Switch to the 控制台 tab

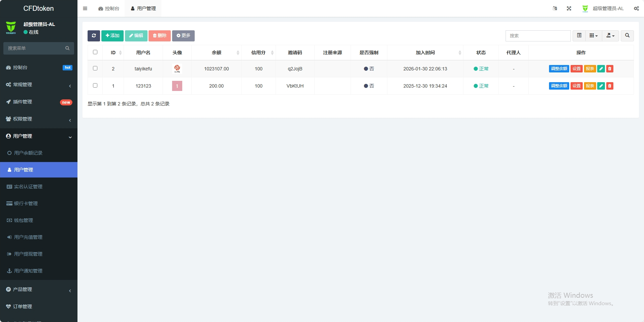tap(109, 8)
